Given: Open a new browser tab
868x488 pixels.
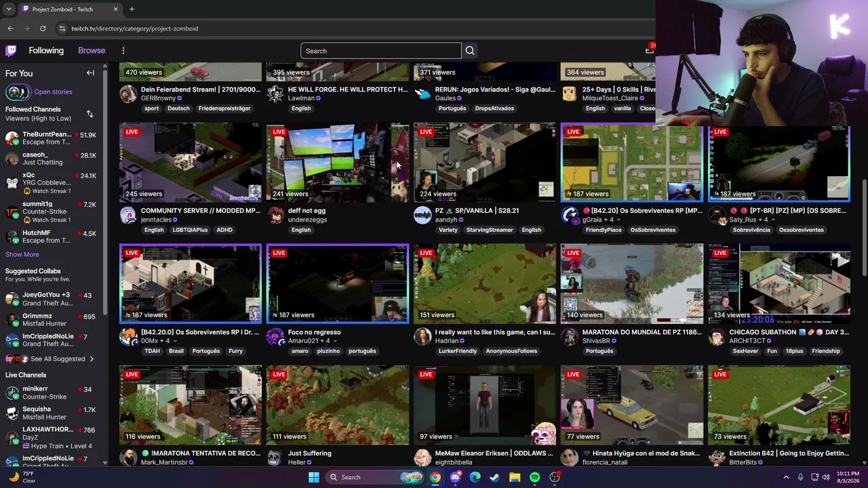Looking at the screenshot, I should click(x=132, y=9).
